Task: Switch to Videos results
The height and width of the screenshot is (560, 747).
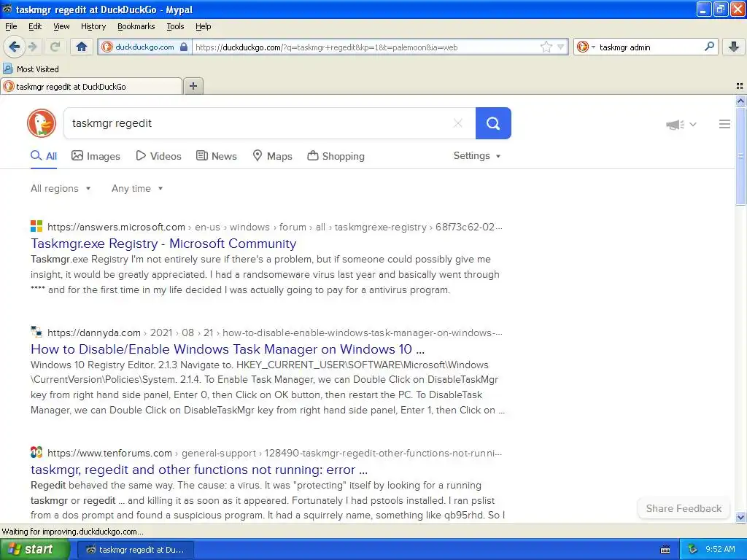Action: click(158, 156)
